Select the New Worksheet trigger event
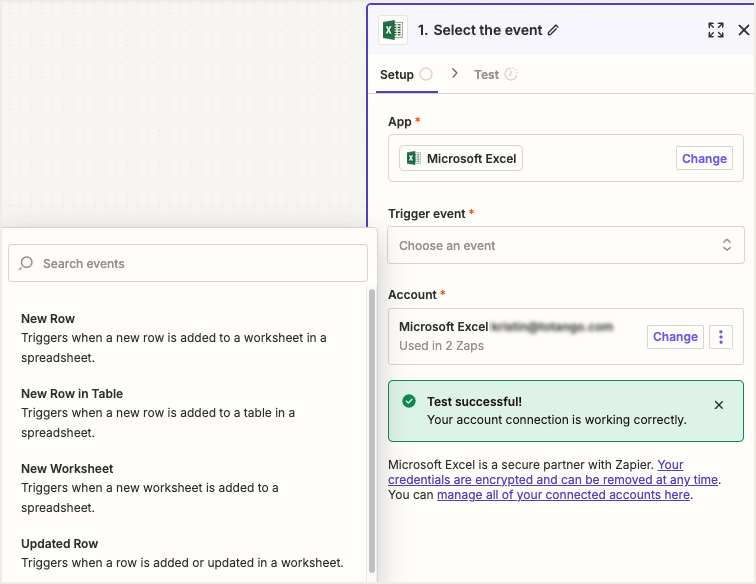This screenshot has height=584, width=756. [185, 488]
